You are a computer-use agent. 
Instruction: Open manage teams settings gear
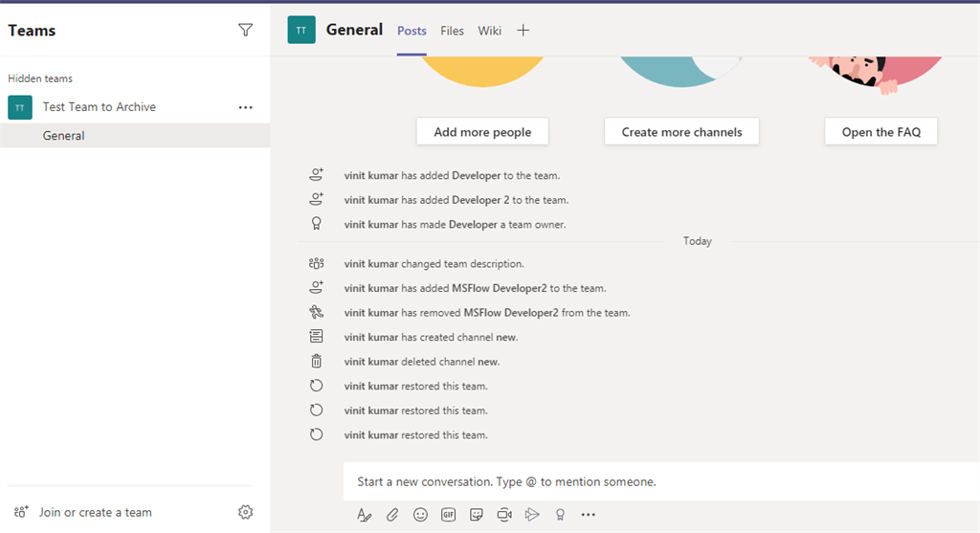[246, 512]
